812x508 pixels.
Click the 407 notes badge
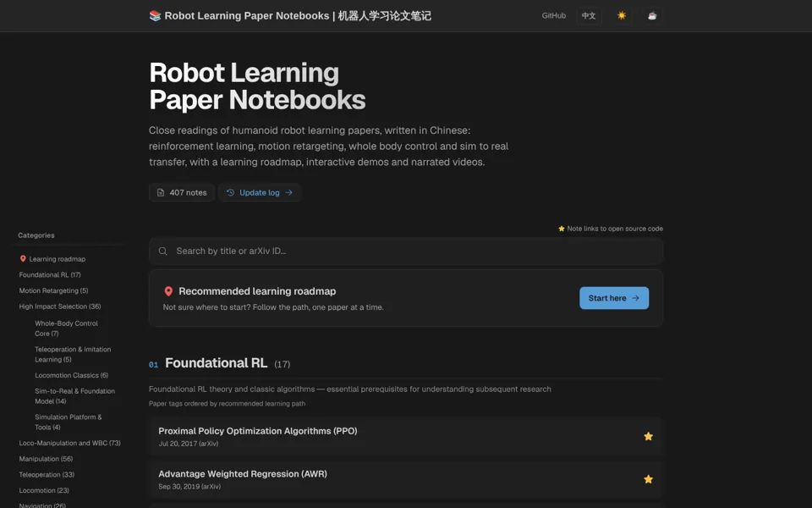pyautogui.click(x=182, y=192)
